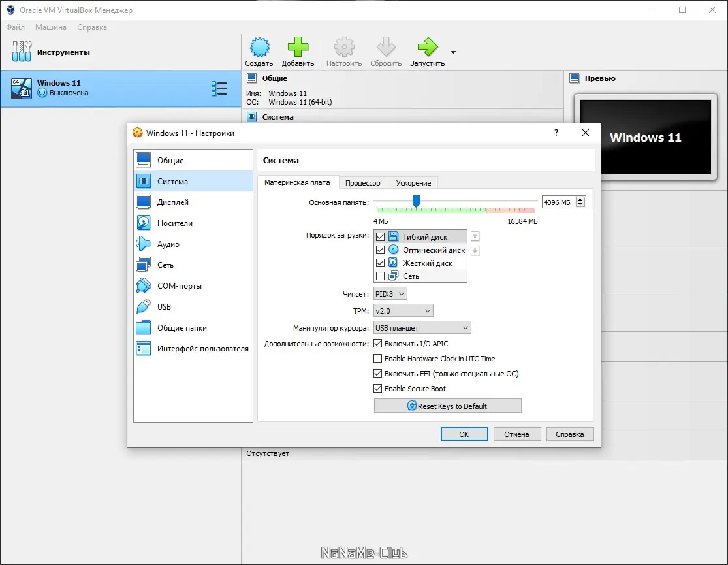This screenshot has width=728, height=565.
Task: Open the Справка menu in menu bar
Action: coord(92,27)
